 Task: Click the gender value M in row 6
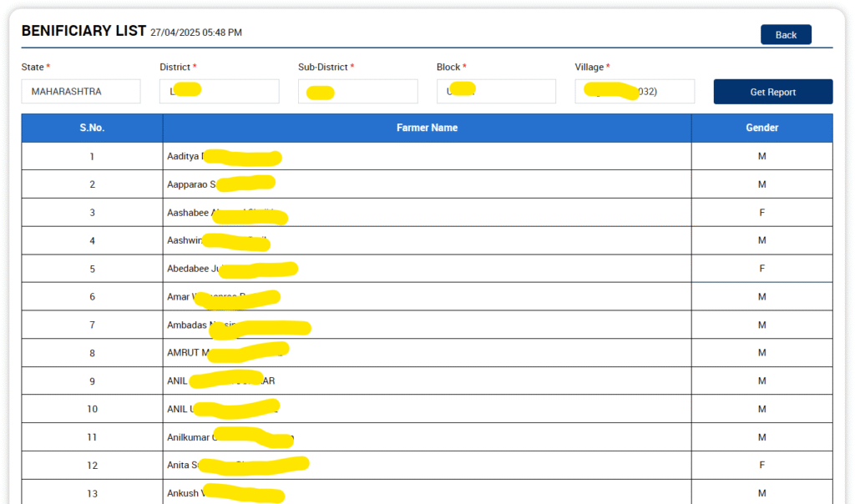(761, 297)
